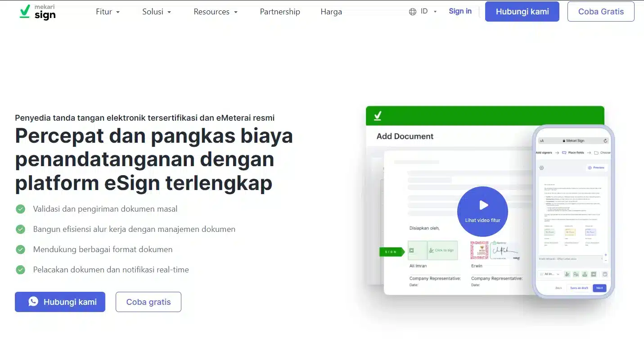Click the Sign in link
This screenshot has height=344, width=644.
point(460,11)
